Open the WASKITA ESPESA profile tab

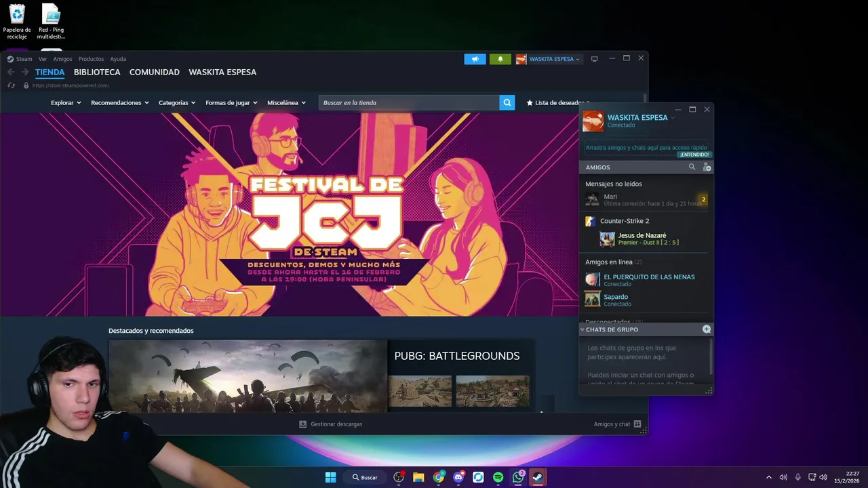pyautogui.click(x=222, y=73)
